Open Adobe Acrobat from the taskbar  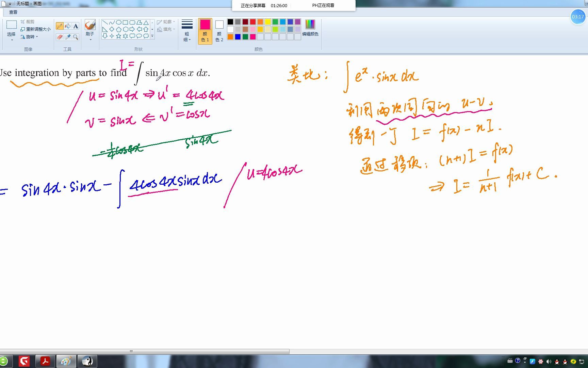click(45, 361)
